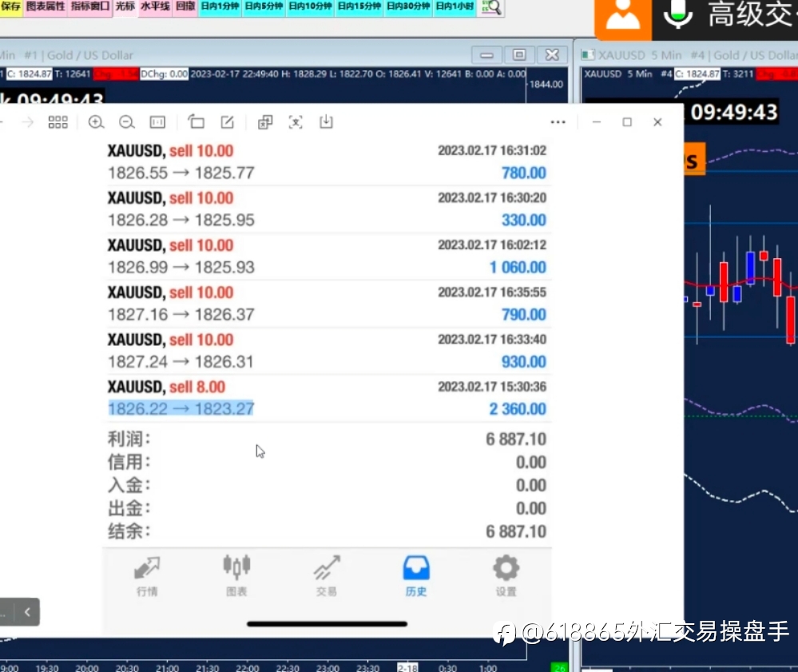Screen dimensions: 798x672
Task: Select the sell 8.00 trade at 15:30:36
Action: [x=327, y=398]
